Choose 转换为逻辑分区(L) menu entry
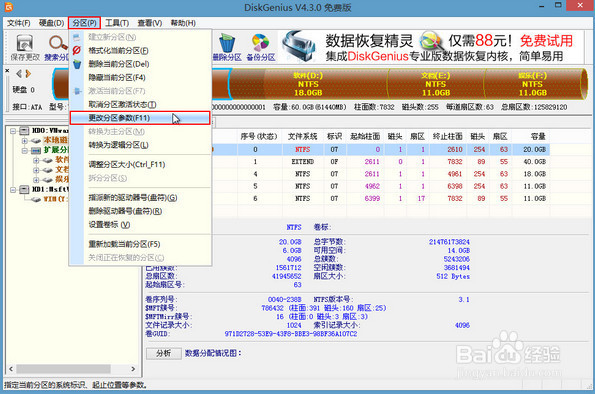The image size is (595, 394). [x=140, y=145]
